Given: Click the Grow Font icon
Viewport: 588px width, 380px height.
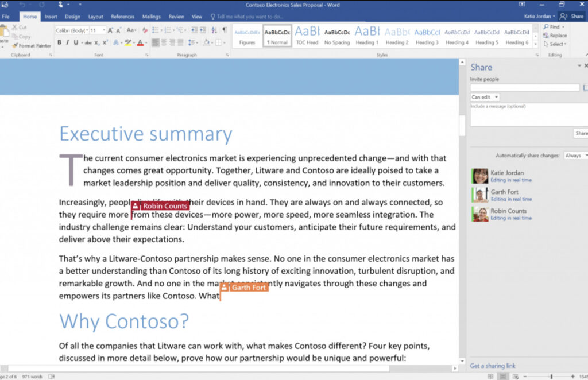Looking at the screenshot, I should pos(110,30).
